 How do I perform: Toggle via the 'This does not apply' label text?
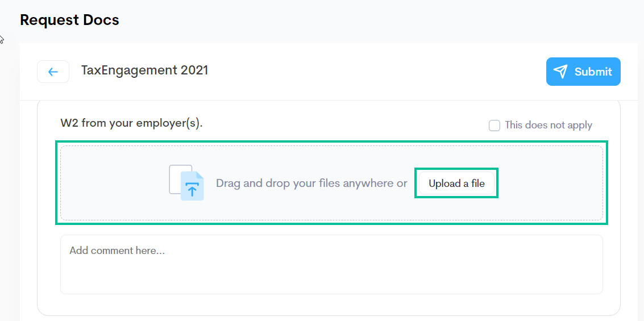[549, 125]
